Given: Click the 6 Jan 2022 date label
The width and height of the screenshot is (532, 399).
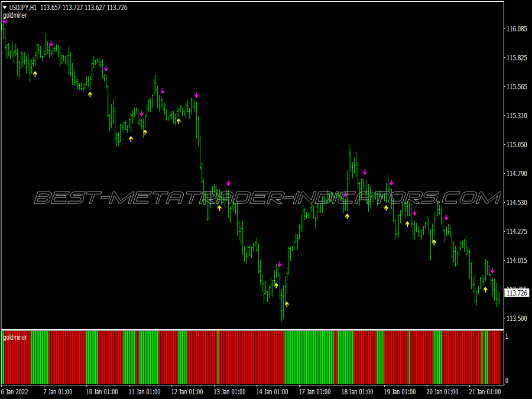Looking at the screenshot, I should [15, 391].
